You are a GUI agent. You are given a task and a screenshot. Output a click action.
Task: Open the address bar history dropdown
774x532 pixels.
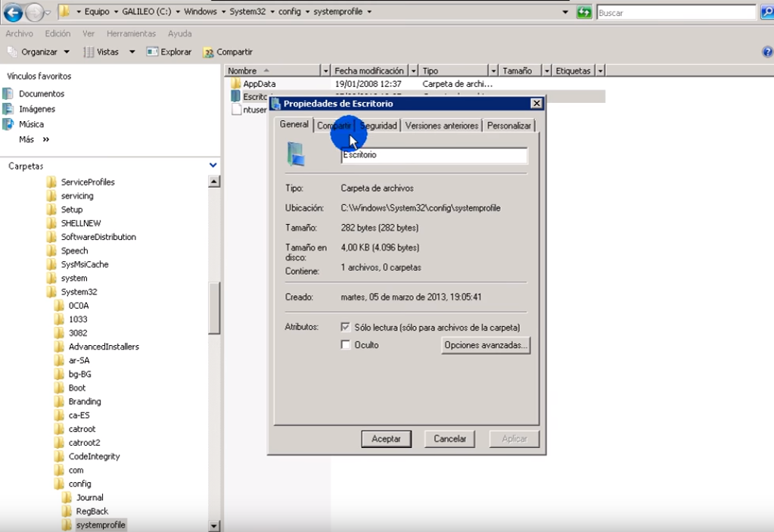pyautogui.click(x=565, y=12)
